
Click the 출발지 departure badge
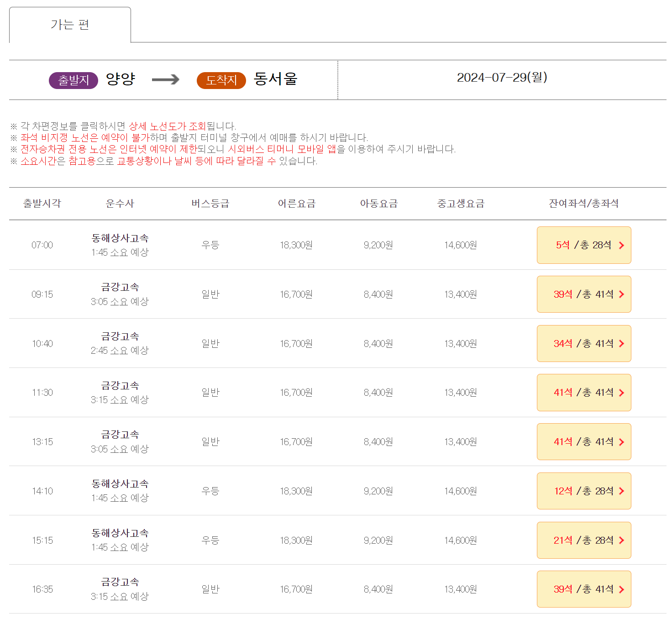click(x=73, y=80)
